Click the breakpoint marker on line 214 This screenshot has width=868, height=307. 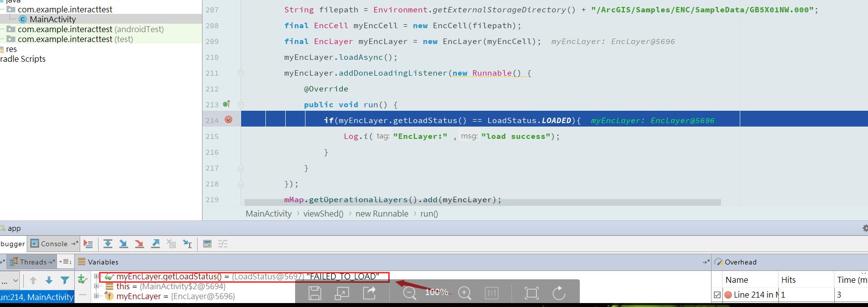click(229, 120)
